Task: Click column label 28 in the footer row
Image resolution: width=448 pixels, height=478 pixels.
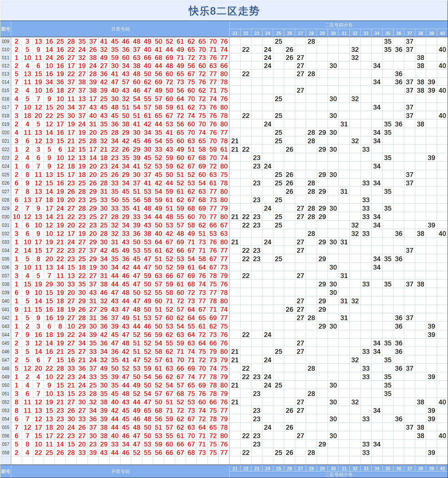Action: pos(311,468)
